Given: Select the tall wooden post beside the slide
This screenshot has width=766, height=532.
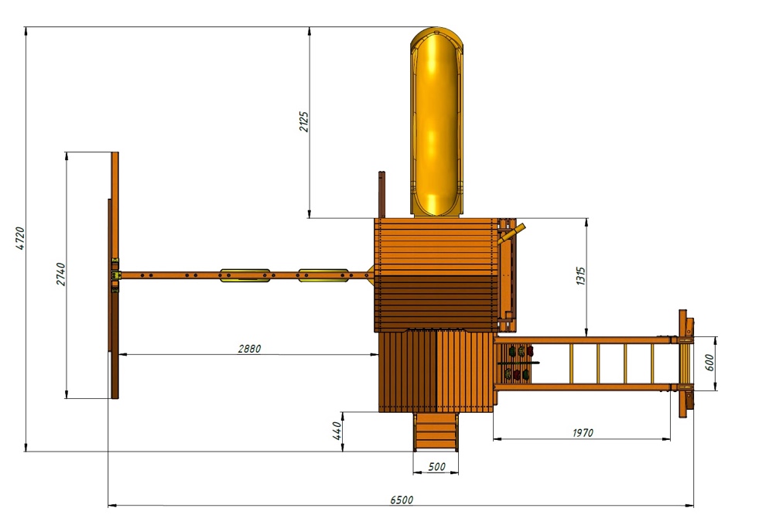Looking at the screenshot, I should tap(381, 195).
